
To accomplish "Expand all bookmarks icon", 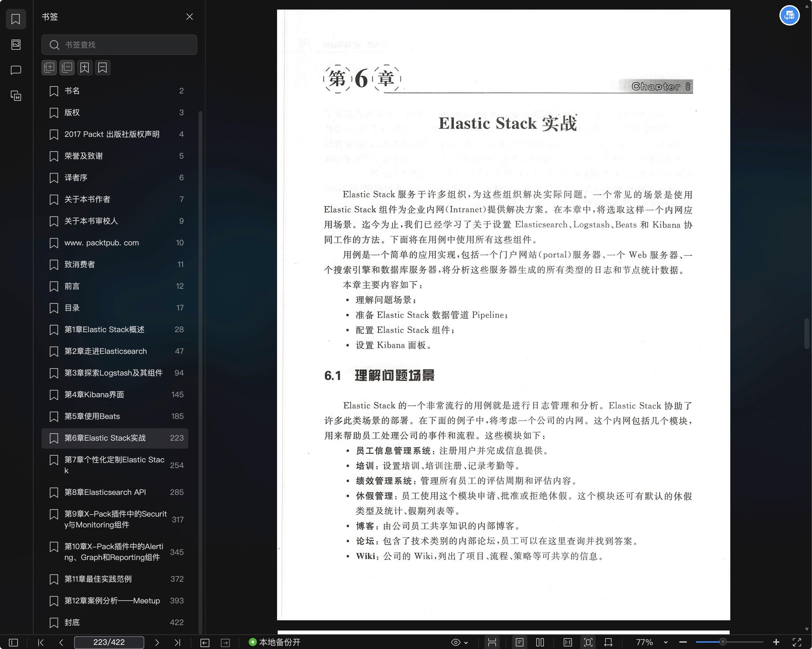I will pos(49,68).
